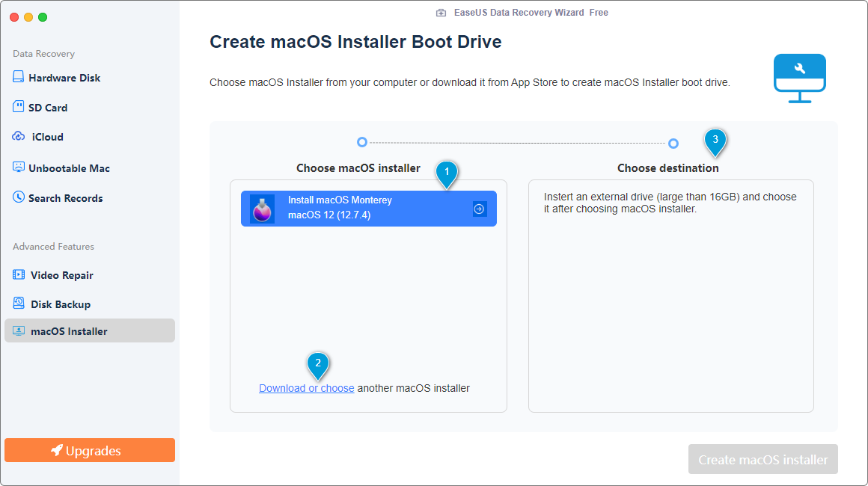
Task: Click the Insert an external drive instruction text
Action: pos(670,203)
